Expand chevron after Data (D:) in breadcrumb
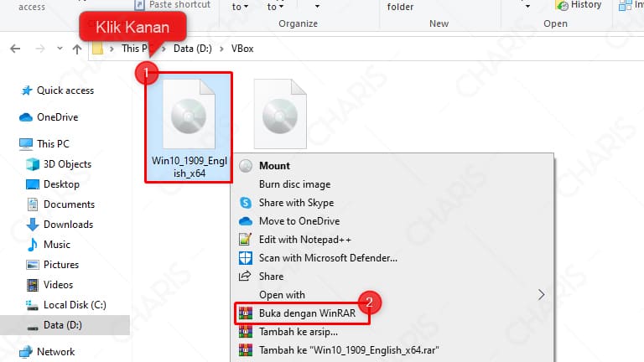644x362 pixels. [x=221, y=49]
